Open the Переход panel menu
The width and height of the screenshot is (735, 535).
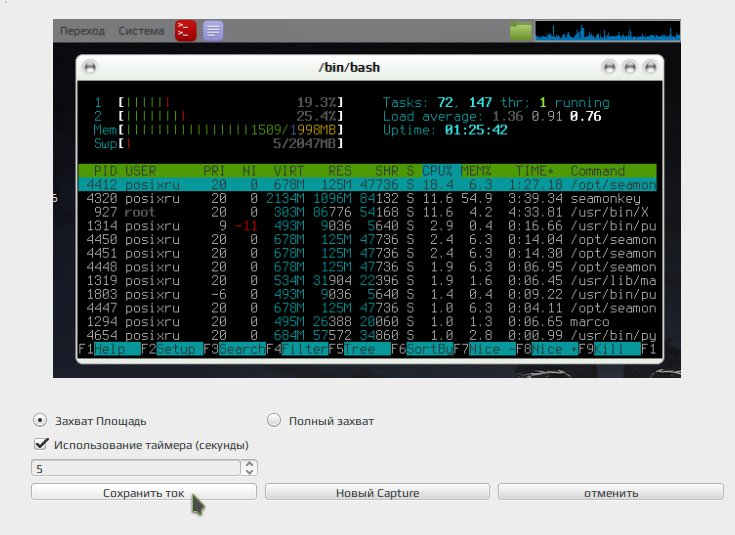pos(82,31)
